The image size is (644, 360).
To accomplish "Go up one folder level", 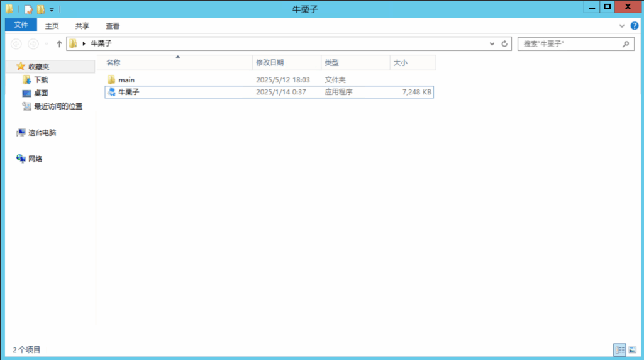I will 59,43.
